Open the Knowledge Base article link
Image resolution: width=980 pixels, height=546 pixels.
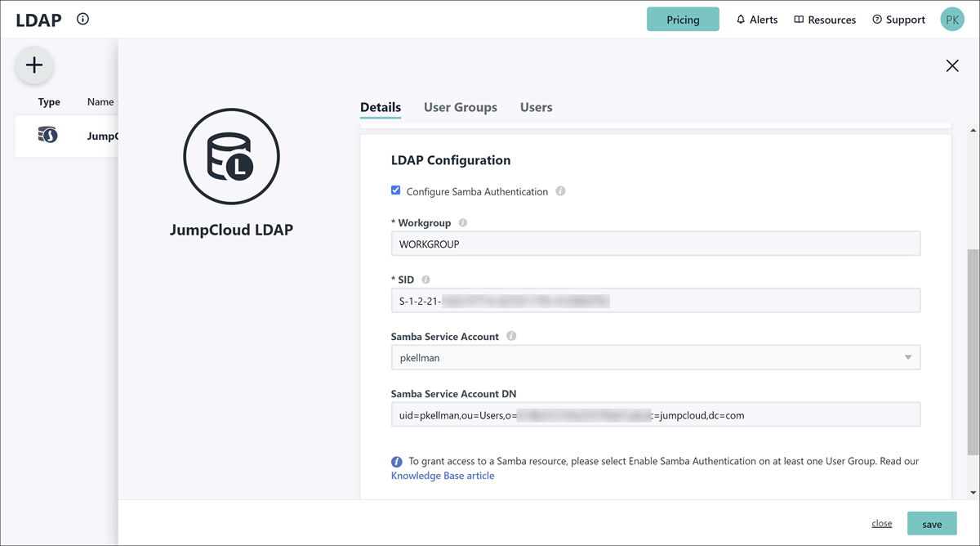442,476
